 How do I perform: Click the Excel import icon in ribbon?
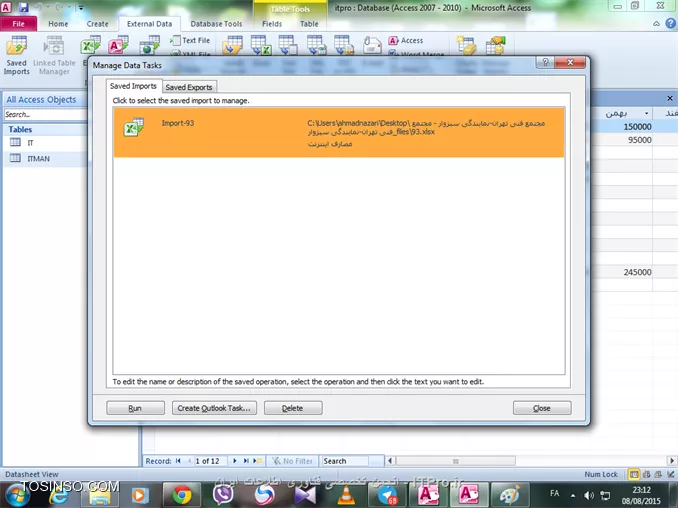point(91,45)
